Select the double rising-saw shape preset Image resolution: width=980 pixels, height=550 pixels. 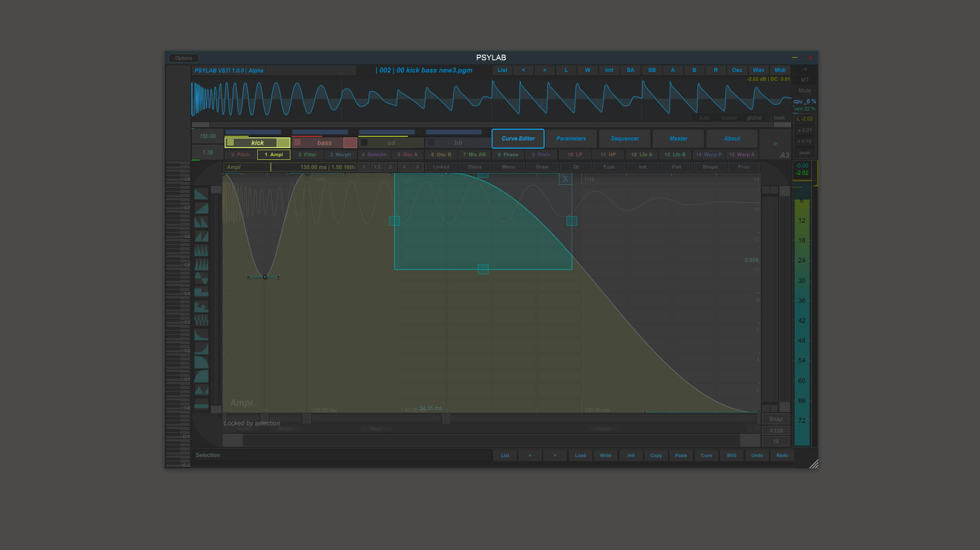(201, 236)
